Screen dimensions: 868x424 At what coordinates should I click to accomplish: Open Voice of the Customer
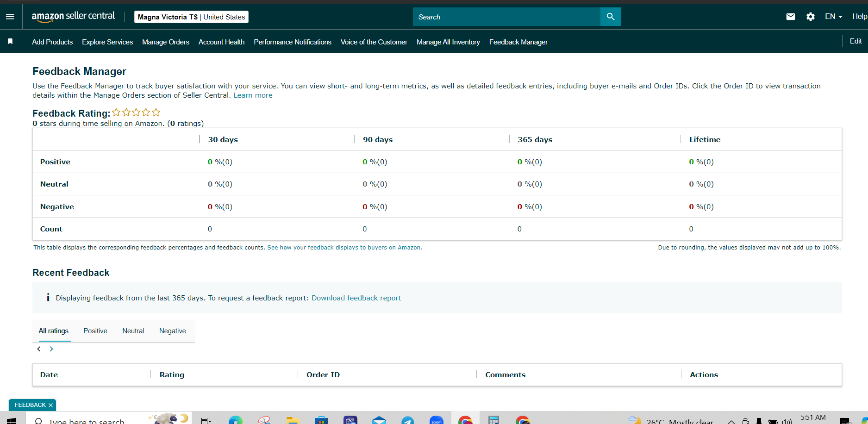click(374, 42)
